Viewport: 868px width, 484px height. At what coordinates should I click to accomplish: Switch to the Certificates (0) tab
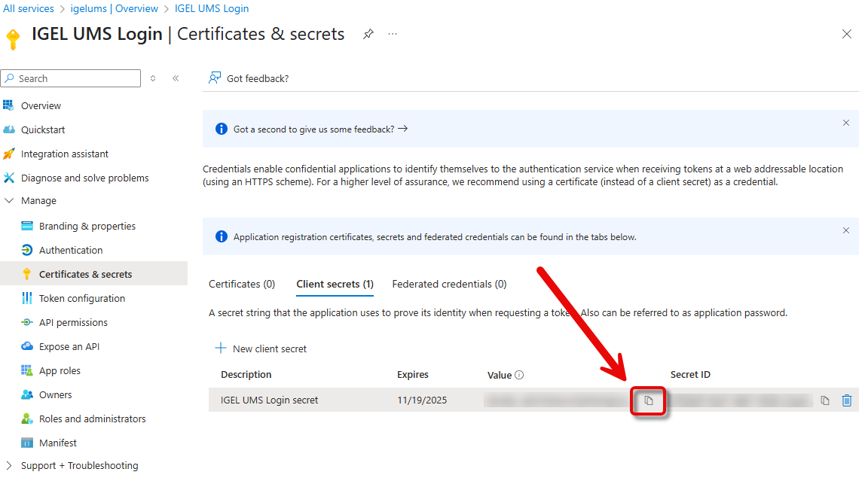(x=242, y=285)
